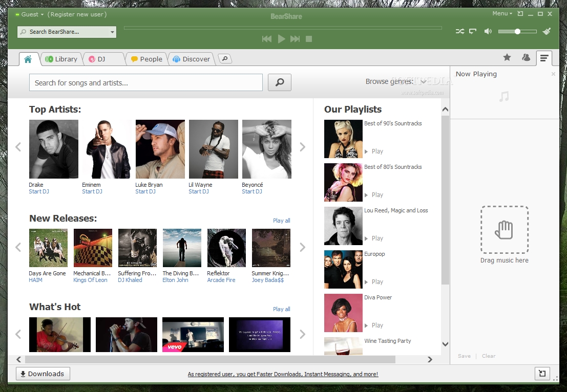
Task: Open the Joey Bada$$ artist link
Action: pos(267,280)
